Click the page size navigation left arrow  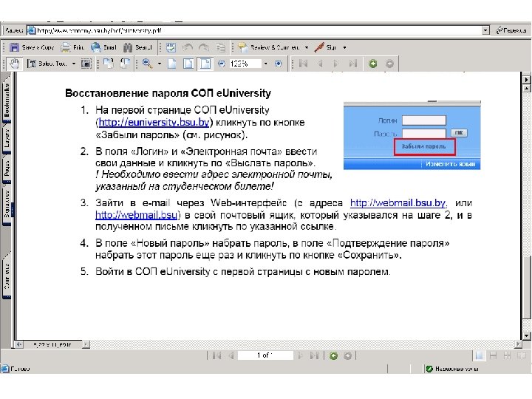(19, 345)
